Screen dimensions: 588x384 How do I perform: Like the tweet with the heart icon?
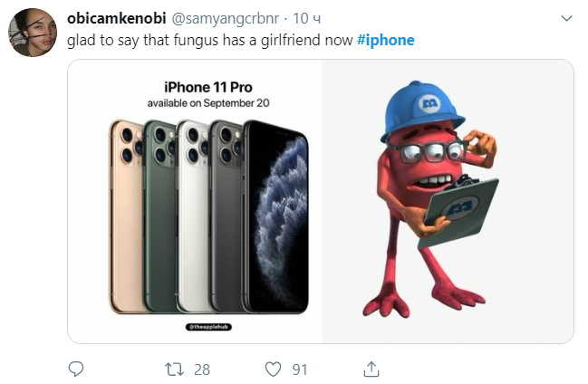[273, 369]
